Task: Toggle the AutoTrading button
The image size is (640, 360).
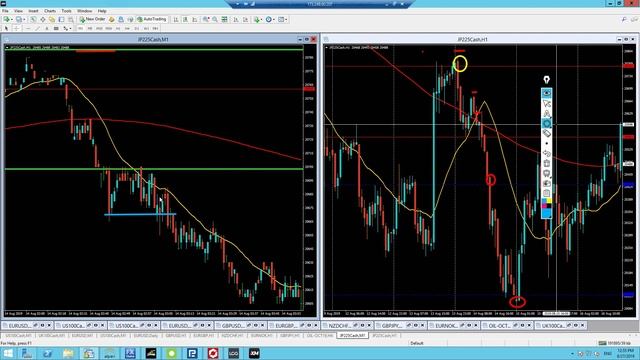Action: 151,19
